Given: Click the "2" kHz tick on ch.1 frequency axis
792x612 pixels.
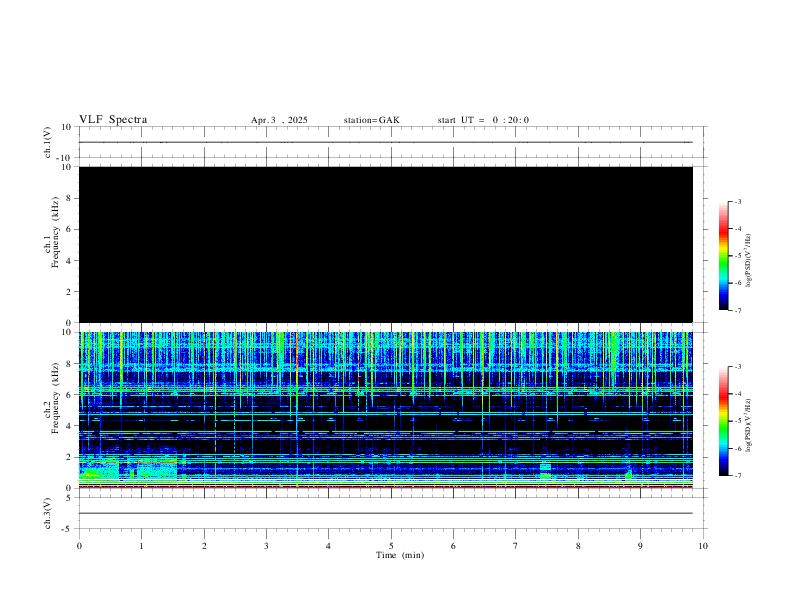Looking at the screenshot, I should pos(69,291).
